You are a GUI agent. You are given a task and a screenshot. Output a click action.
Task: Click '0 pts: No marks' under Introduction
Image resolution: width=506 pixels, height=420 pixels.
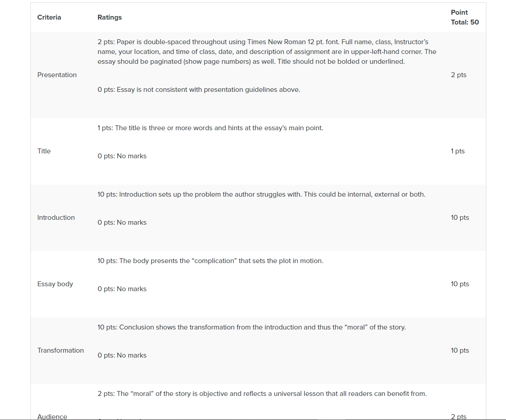pyautogui.click(x=122, y=222)
